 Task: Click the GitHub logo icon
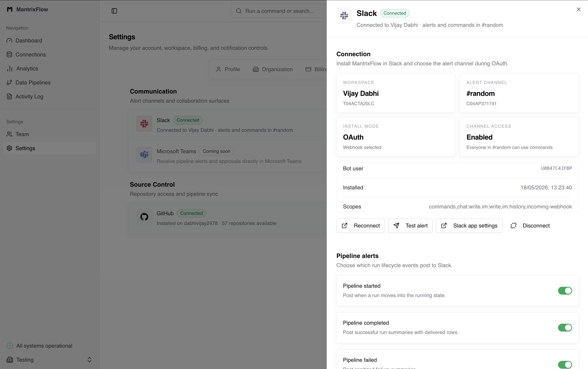(144, 217)
